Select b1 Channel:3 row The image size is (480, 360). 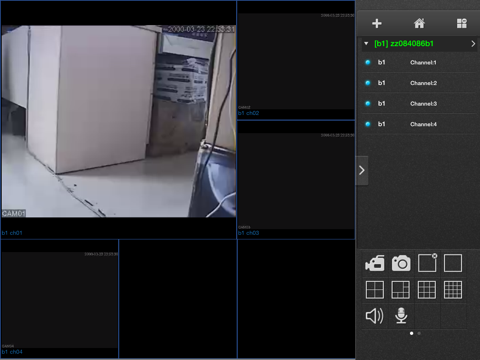[x=419, y=104]
